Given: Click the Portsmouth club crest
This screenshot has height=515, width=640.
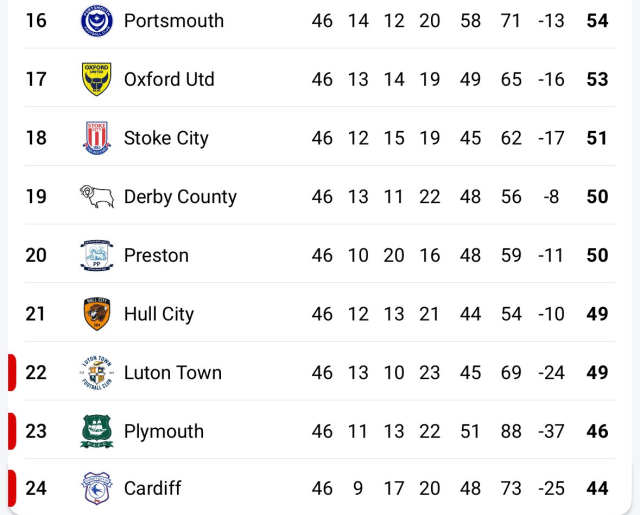Looking at the screenshot, I should tap(97, 21).
